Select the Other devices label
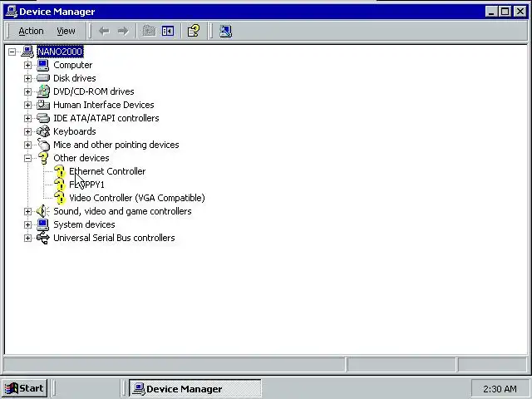The width and height of the screenshot is (532, 399). [x=81, y=158]
